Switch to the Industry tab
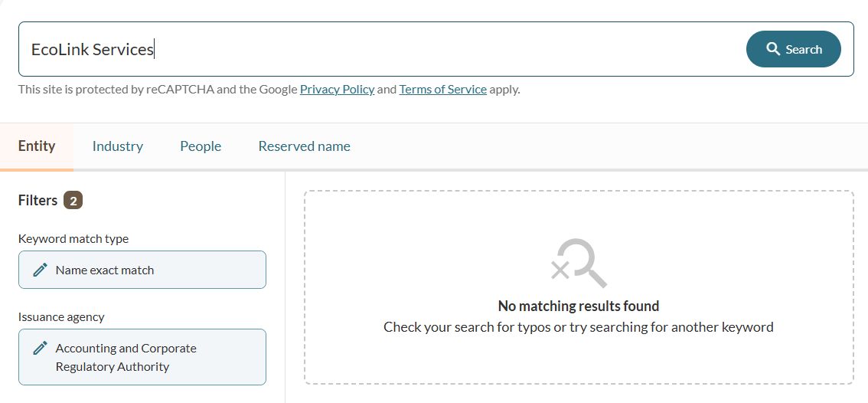The image size is (868, 403). tap(118, 146)
